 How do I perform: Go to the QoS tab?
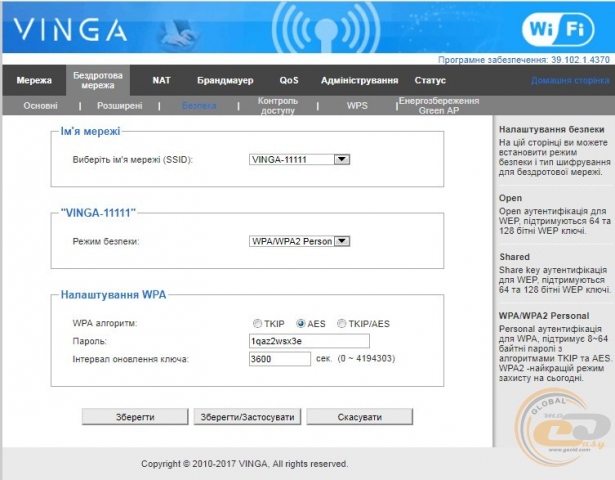tap(289, 80)
